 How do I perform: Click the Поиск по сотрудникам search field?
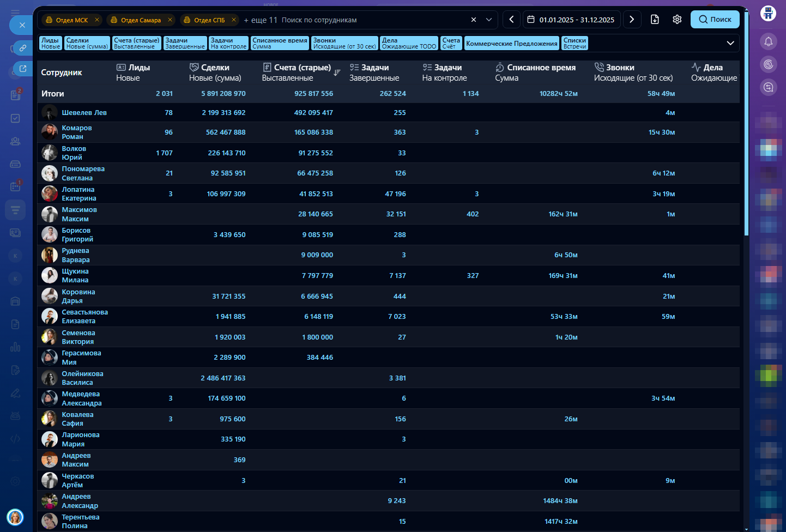371,20
